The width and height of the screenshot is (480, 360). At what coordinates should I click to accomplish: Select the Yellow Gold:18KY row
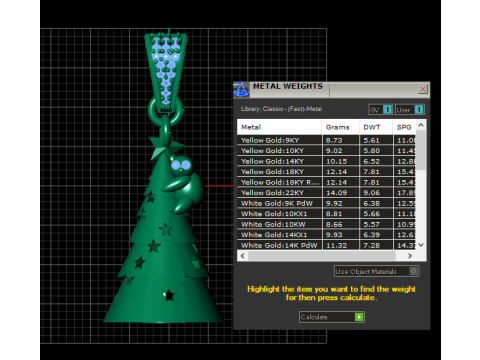coord(326,172)
